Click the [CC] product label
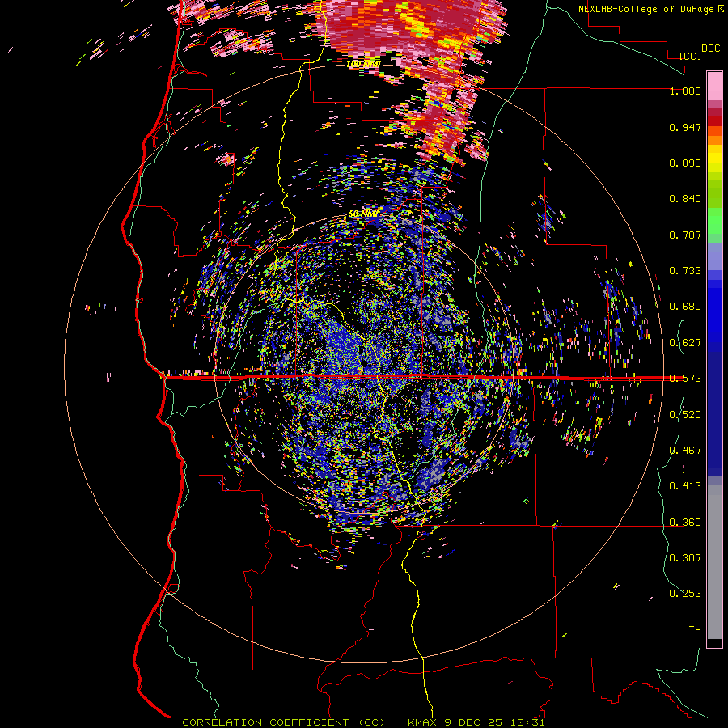The width and height of the screenshot is (728, 728). (x=690, y=56)
